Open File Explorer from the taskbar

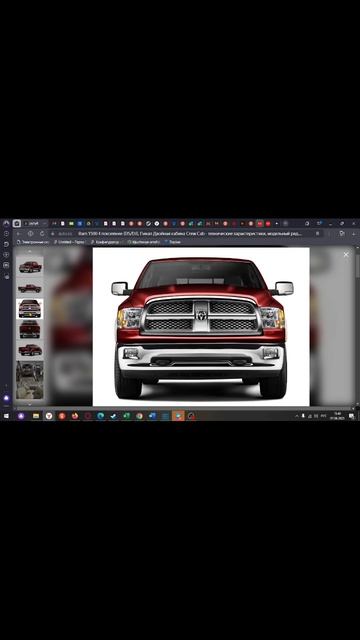[36, 416]
